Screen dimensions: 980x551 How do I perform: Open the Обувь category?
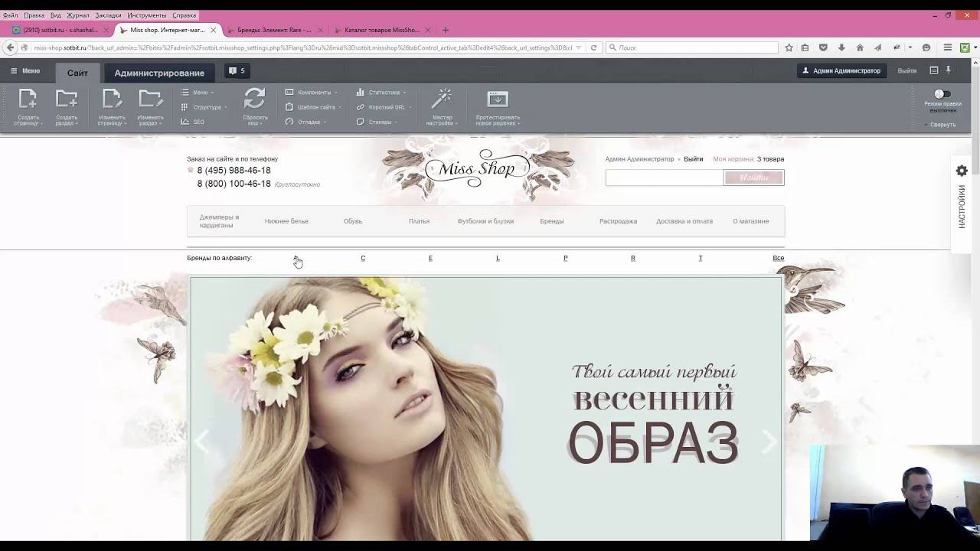[x=353, y=221]
